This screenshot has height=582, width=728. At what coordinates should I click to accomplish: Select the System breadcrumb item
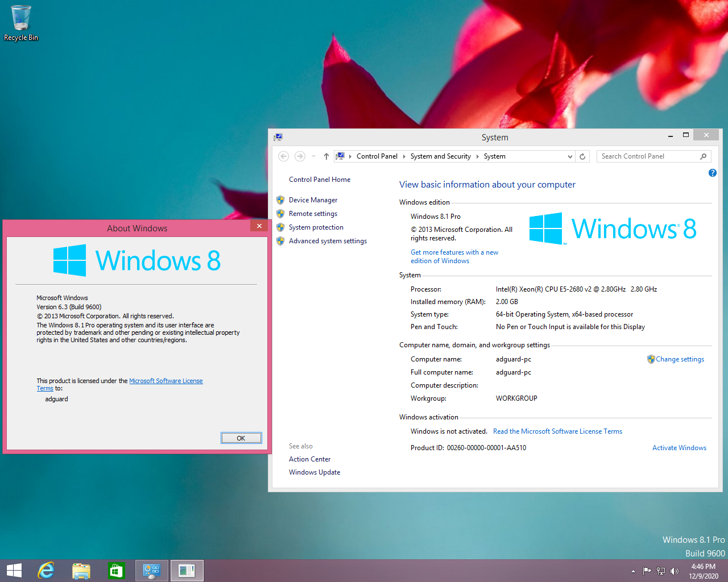pyautogui.click(x=495, y=156)
